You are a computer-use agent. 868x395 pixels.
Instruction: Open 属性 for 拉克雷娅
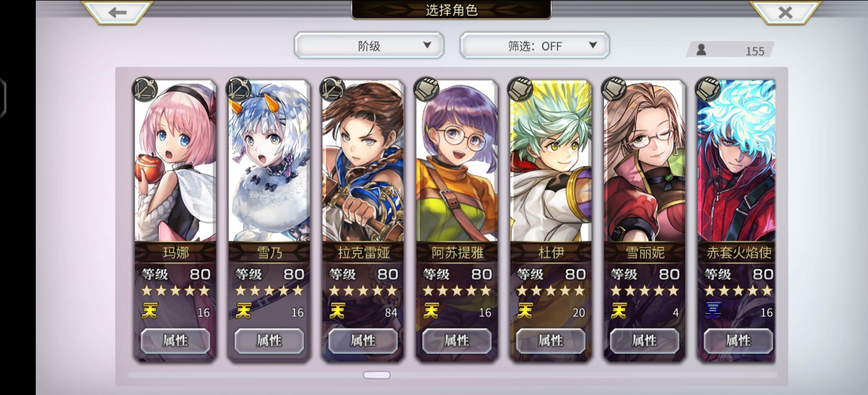tap(363, 341)
